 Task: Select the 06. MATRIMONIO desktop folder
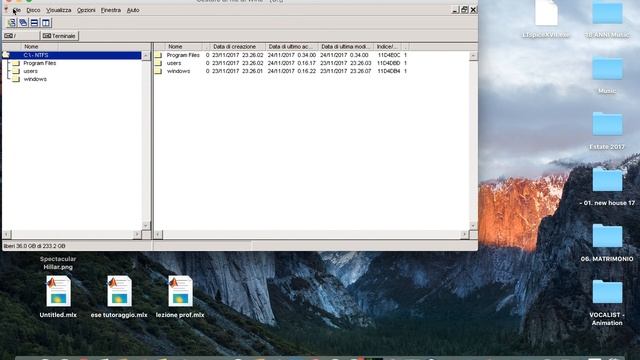pyautogui.click(x=607, y=236)
